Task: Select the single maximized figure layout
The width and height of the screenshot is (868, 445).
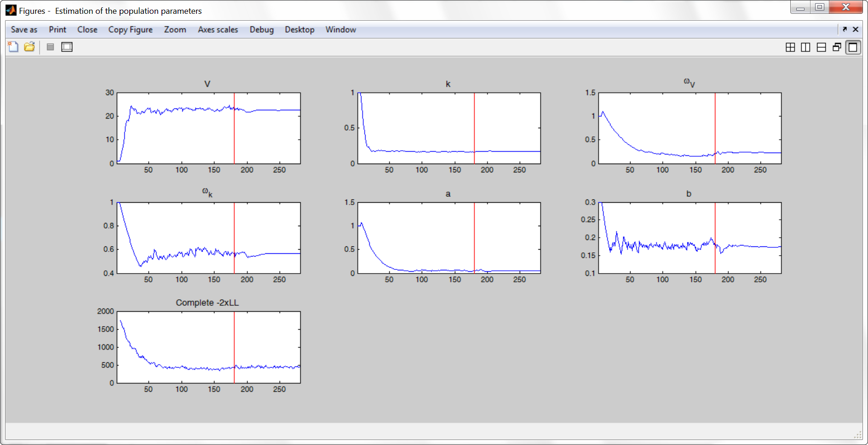Action: click(x=852, y=47)
